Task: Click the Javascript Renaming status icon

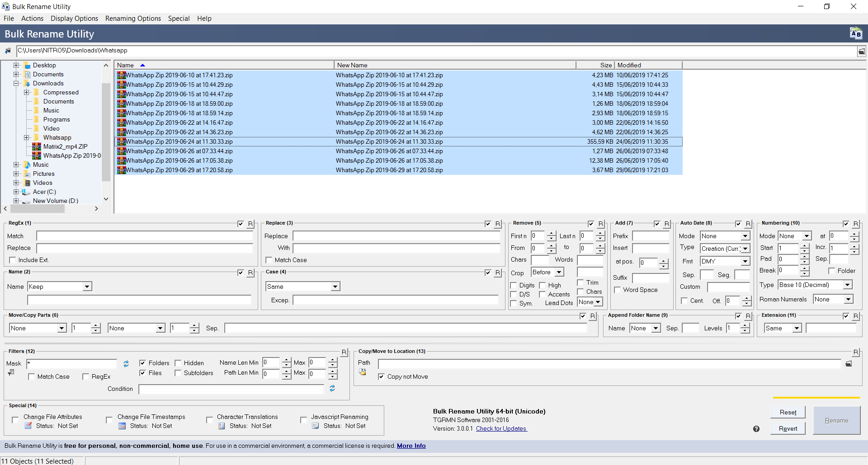Action: click(316, 426)
